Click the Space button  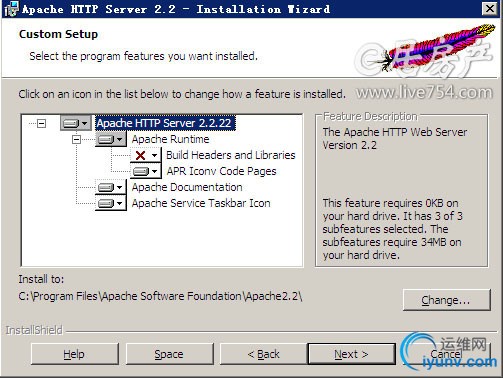point(169,354)
